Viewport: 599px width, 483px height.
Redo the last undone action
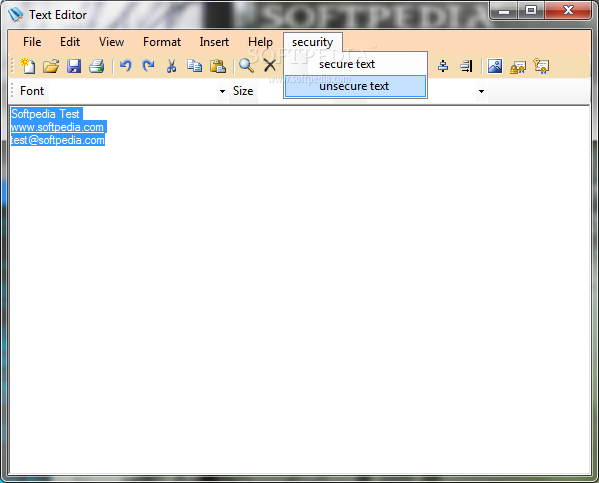point(148,66)
